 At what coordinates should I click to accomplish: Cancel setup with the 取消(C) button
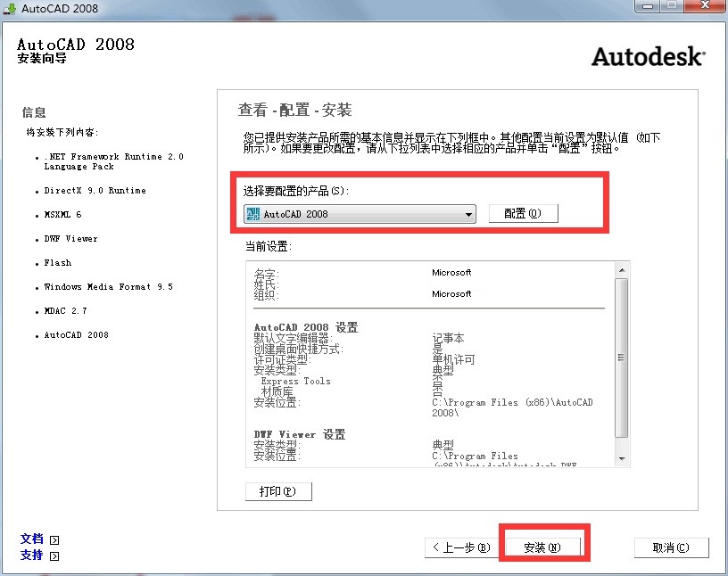pyautogui.click(x=671, y=547)
